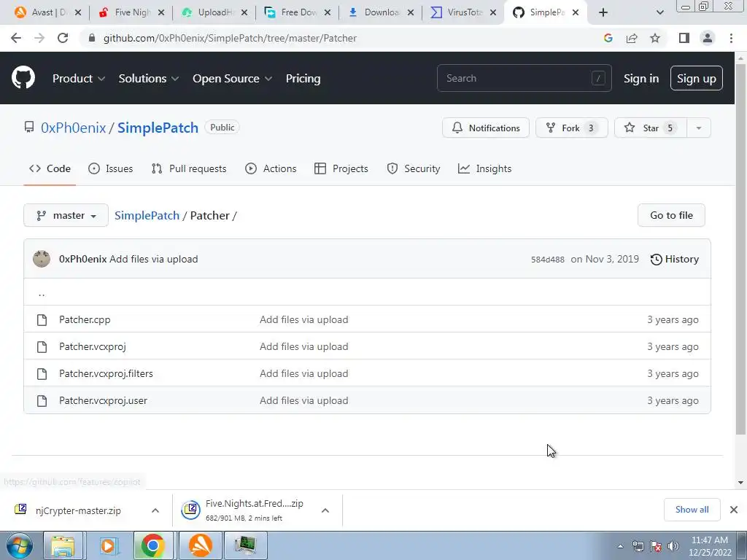Click the share page icon
This screenshot has height=560, width=747.
(x=632, y=38)
